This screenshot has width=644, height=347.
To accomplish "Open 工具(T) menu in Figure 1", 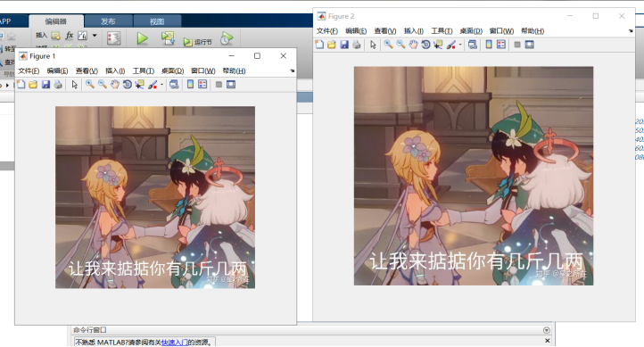I will pos(144,71).
